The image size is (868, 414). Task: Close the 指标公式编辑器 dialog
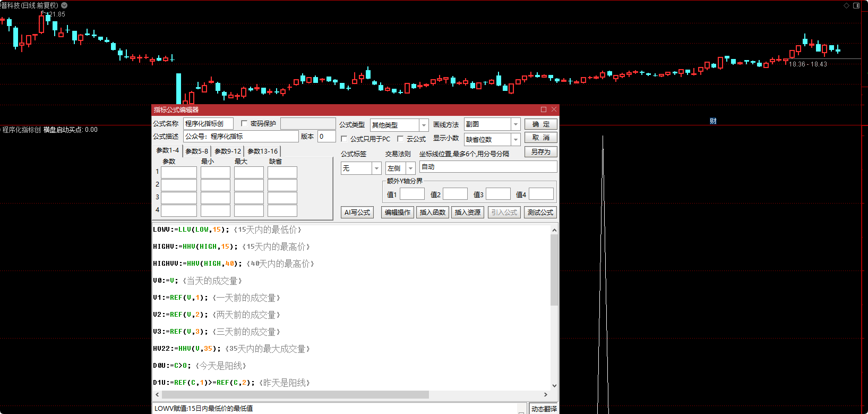click(x=554, y=109)
